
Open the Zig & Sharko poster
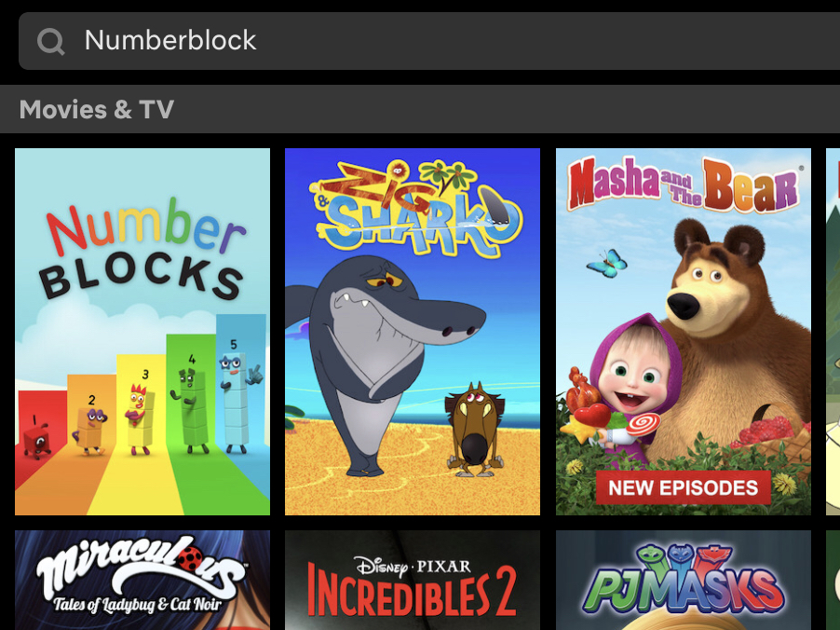tap(413, 332)
